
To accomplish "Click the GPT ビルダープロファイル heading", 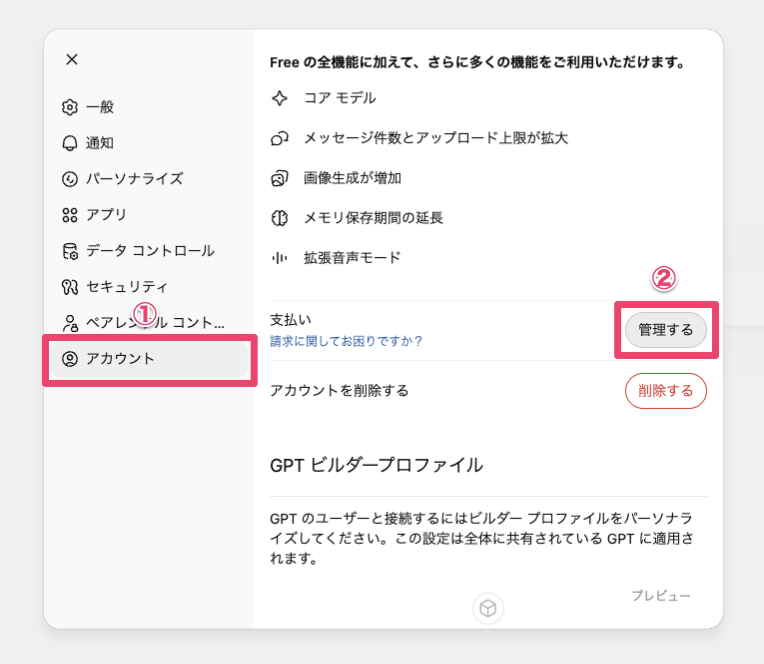I will coord(377,465).
